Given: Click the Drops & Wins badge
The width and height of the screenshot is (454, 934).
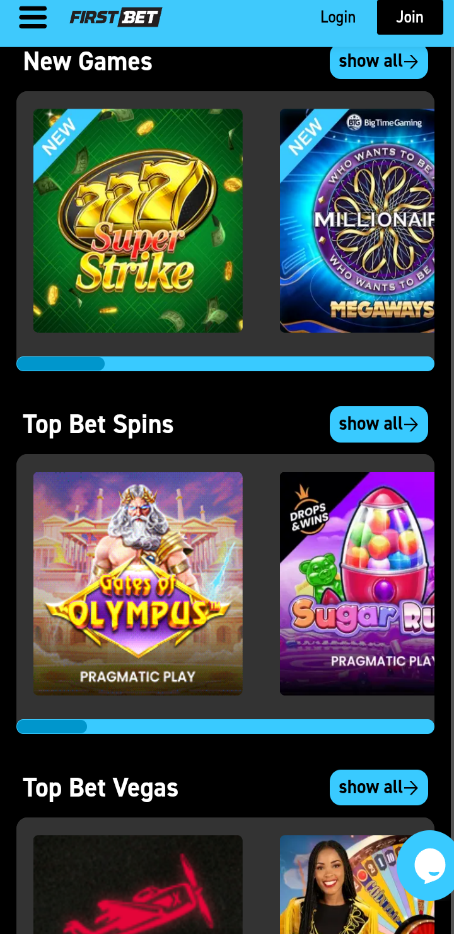Looking at the screenshot, I should [309, 509].
